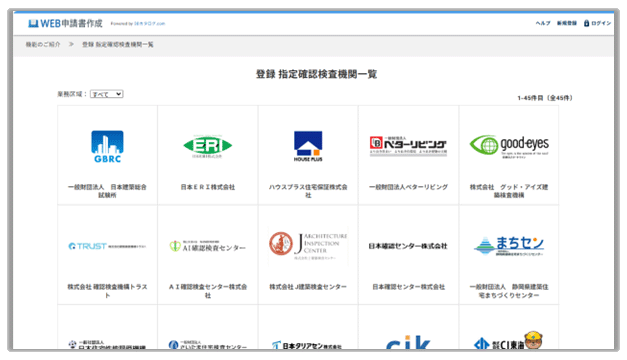The image size is (627, 360).
Task: Open the ハウスプラス住宅保証株式会社 link
Action: [308, 191]
